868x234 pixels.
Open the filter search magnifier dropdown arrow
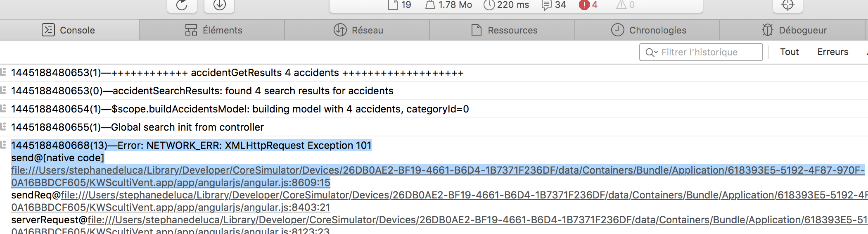pyautogui.click(x=652, y=53)
